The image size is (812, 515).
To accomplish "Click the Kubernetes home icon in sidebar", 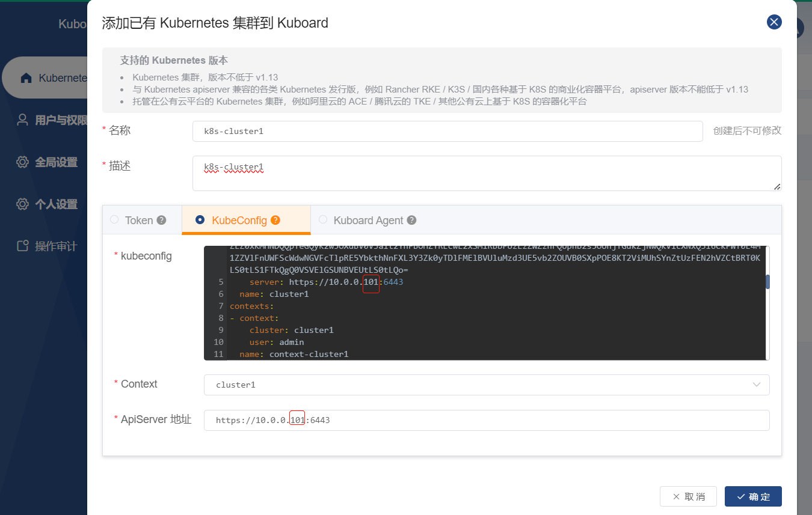I will coord(26,78).
